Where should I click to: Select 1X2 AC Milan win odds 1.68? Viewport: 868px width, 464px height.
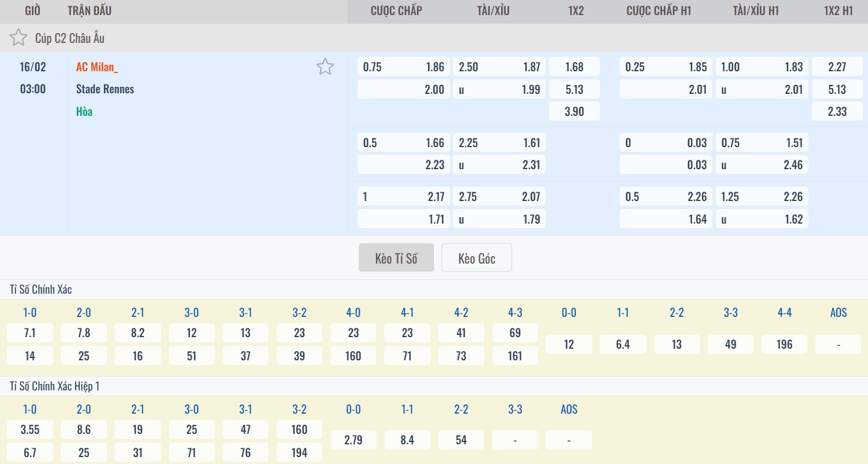point(574,67)
